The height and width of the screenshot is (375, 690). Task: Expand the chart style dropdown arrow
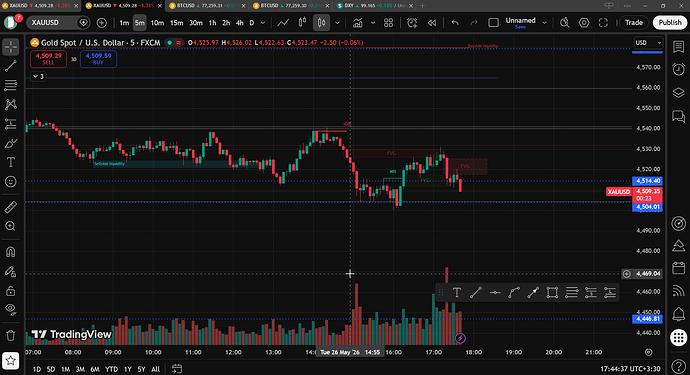(337, 23)
